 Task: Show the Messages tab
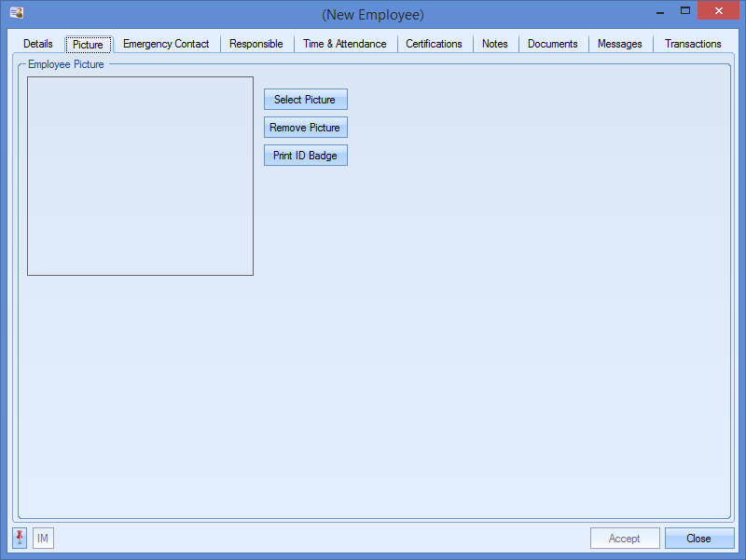pyautogui.click(x=620, y=44)
